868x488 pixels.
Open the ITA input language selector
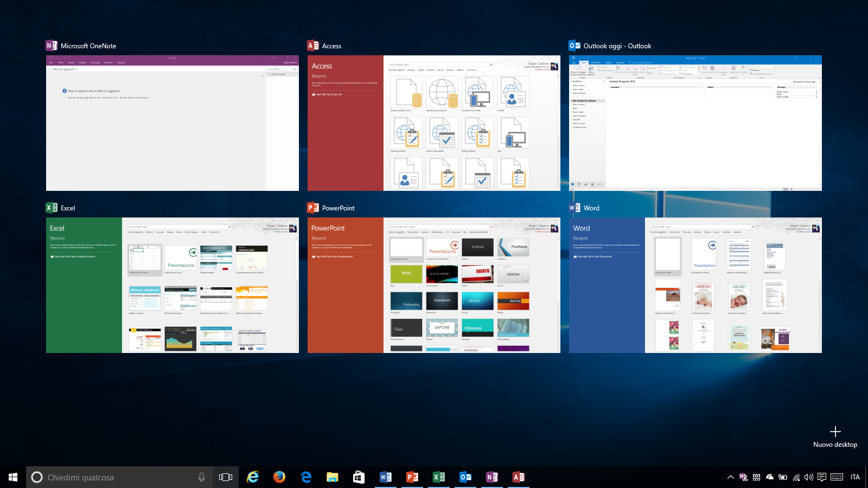coord(855,477)
